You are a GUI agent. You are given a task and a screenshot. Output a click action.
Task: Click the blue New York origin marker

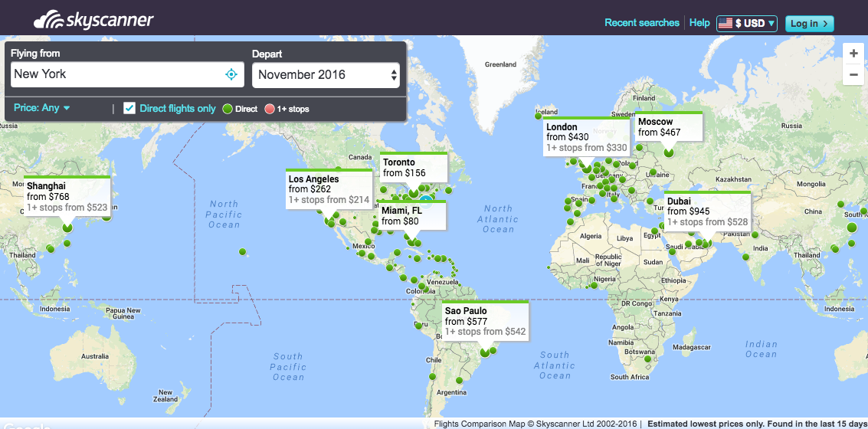coord(426,201)
